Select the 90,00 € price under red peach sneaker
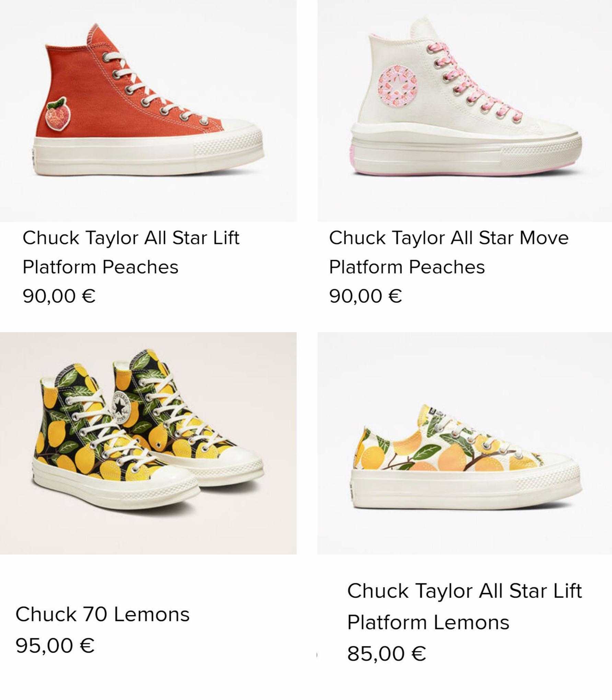Image resolution: width=612 pixels, height=700 pixels. coord(59,296)
